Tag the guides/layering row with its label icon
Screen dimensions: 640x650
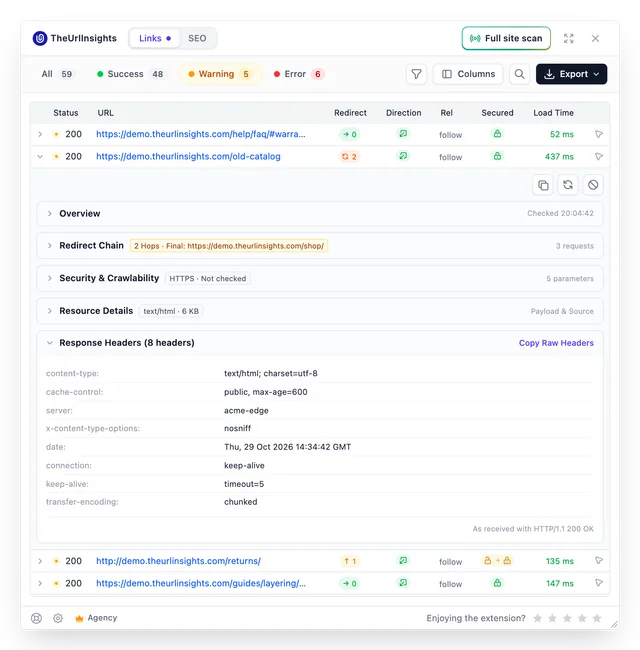599,583
